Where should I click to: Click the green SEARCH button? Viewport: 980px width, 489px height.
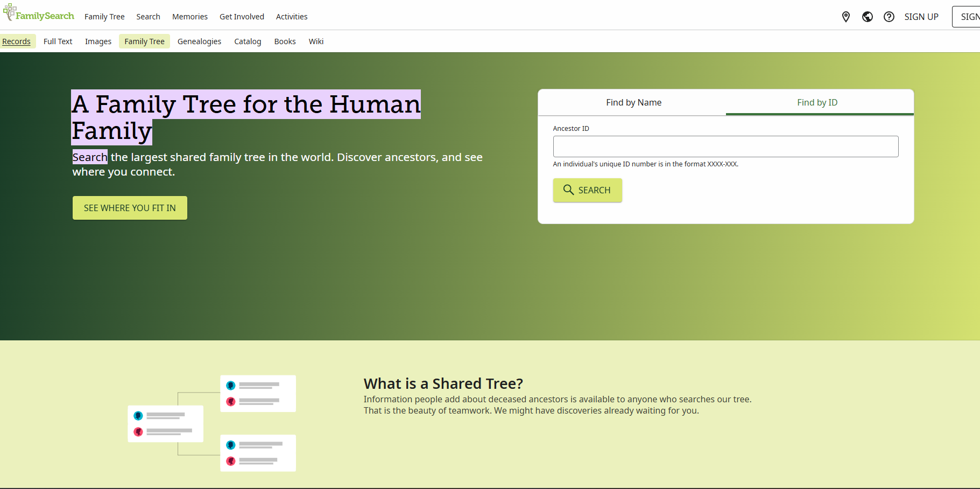[x=587, y=190]
